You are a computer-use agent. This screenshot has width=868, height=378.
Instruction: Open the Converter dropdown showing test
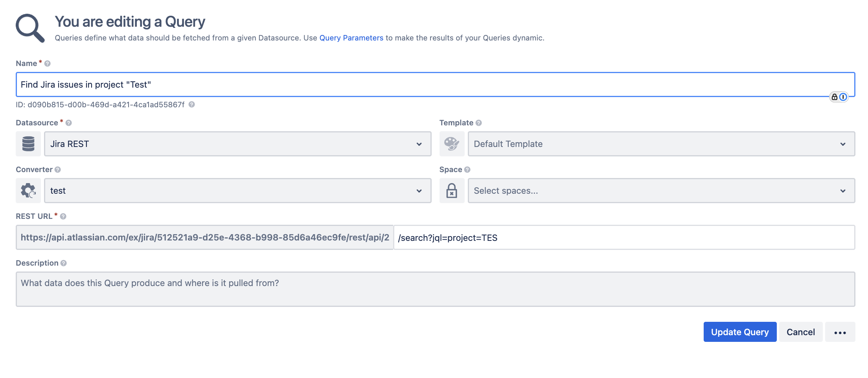(x=237, y=191)
